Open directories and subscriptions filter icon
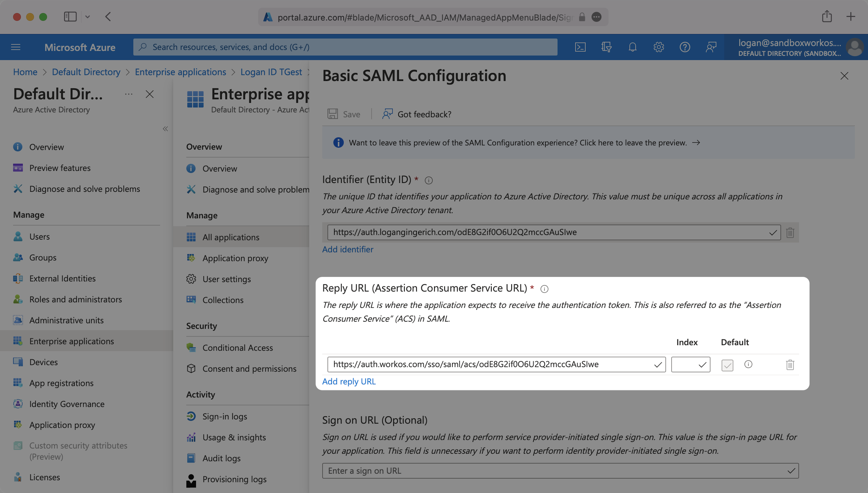The width and height of the screenshot is (868, 493). pos(606,47)
